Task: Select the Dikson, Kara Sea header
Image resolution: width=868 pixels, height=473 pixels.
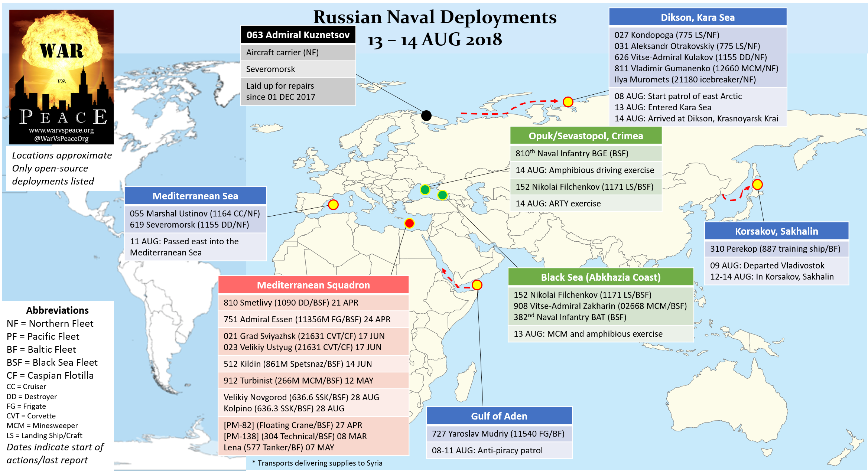Action: point(698,17)
